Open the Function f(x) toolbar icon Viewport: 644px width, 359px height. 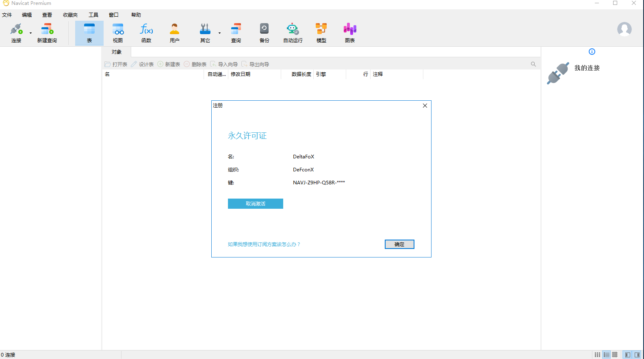(x=146, y=30)
